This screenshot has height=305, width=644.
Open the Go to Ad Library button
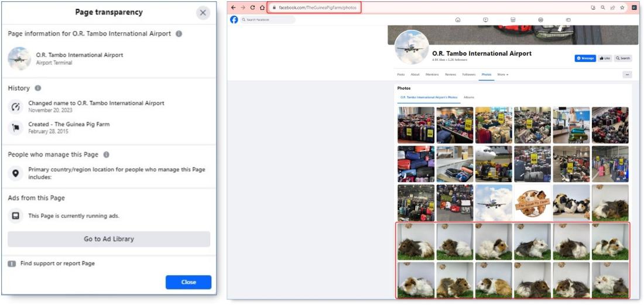109,239
